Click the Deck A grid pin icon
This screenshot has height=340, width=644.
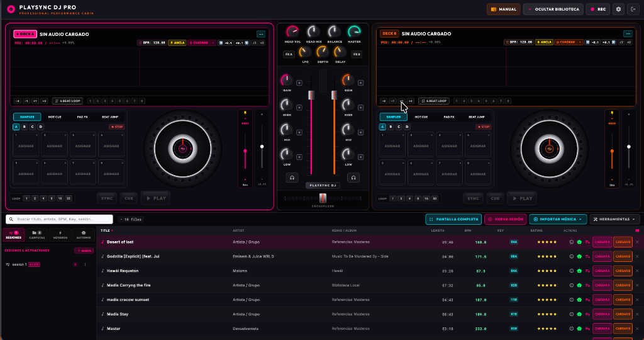coord(245,113)
